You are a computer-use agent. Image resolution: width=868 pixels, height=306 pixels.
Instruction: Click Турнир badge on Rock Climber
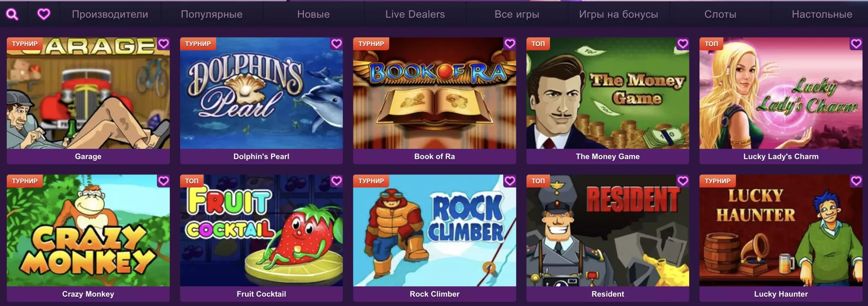371,181
